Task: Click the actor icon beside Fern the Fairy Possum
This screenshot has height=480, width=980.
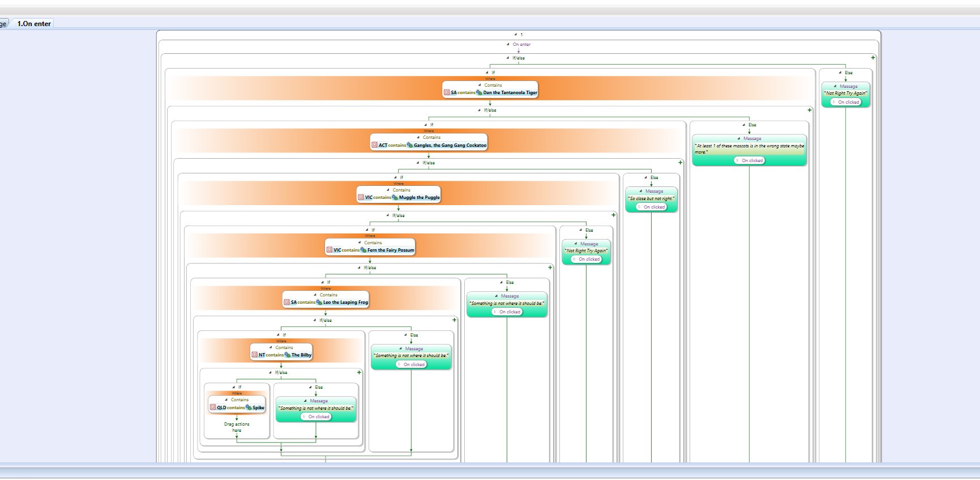Action: click(x=363, y=250)
